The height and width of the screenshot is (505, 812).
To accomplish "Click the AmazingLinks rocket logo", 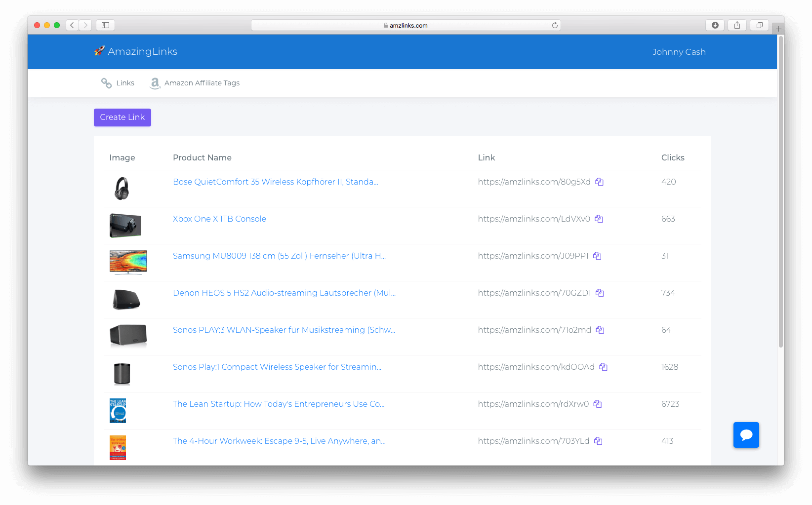I will coord(99,51).
